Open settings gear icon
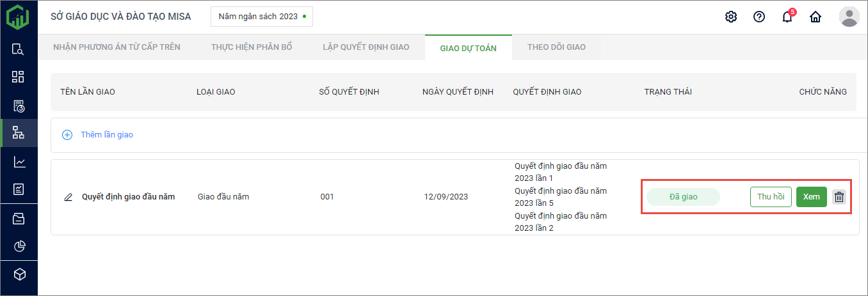Screen dimensions: 868x296 730,17
